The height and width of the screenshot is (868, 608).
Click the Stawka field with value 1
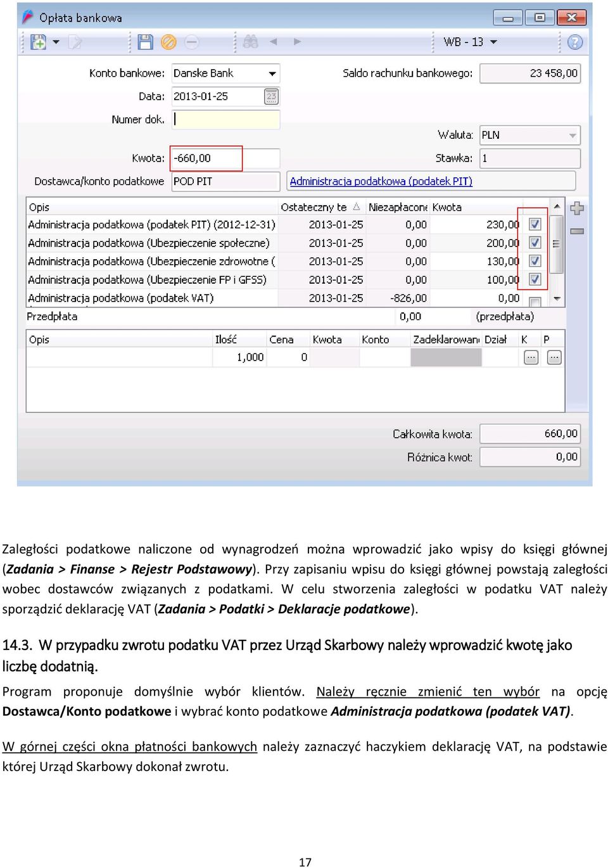(x=530, y=158)
